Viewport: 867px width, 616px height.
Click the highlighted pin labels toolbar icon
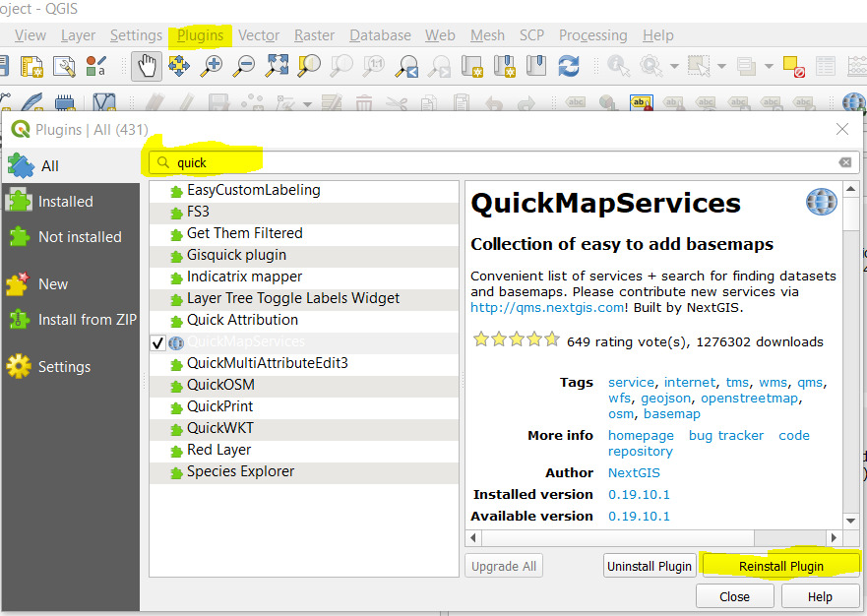(642, 103)
